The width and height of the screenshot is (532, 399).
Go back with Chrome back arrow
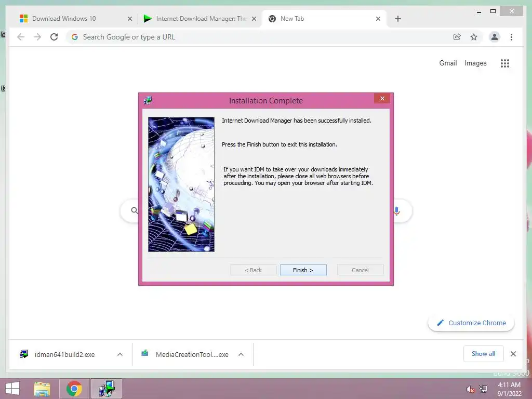tap(21, 37)
